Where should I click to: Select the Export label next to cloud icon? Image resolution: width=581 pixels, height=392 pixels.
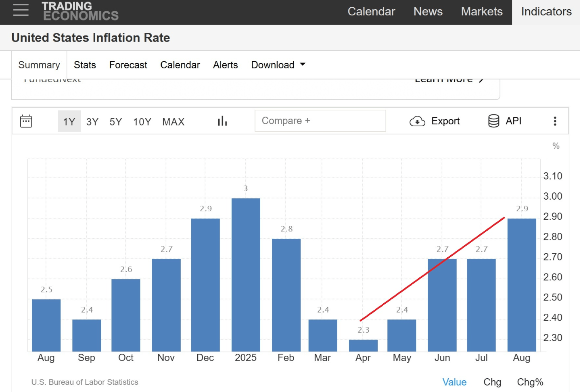(445, 121)
